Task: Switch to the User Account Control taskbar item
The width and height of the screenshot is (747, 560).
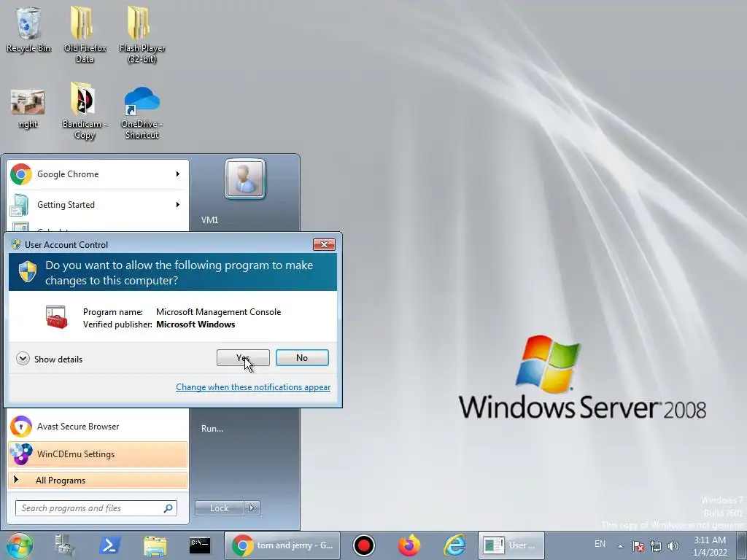Action: tap(511, 545)
